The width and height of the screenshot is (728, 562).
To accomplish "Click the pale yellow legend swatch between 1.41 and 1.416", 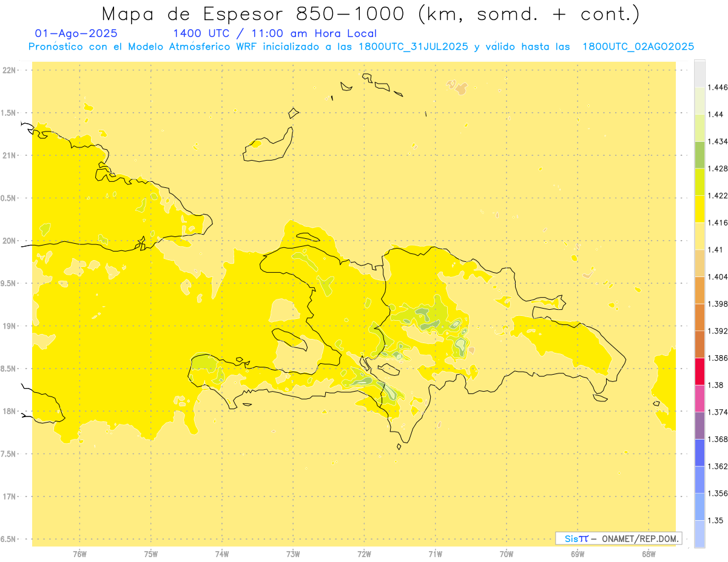I will pyautogui.click(x=699, y=236).
